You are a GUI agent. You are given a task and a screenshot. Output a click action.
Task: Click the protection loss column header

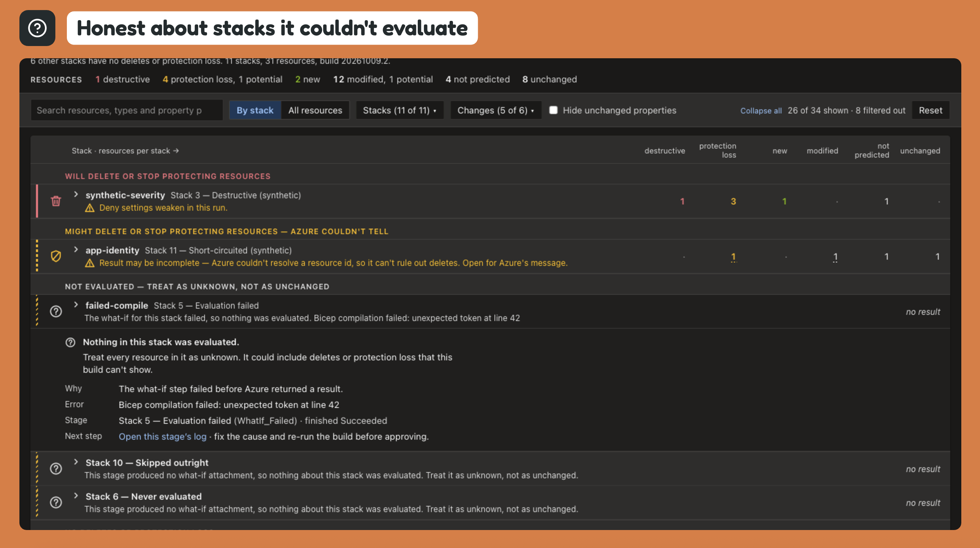[x=718, y=150]
